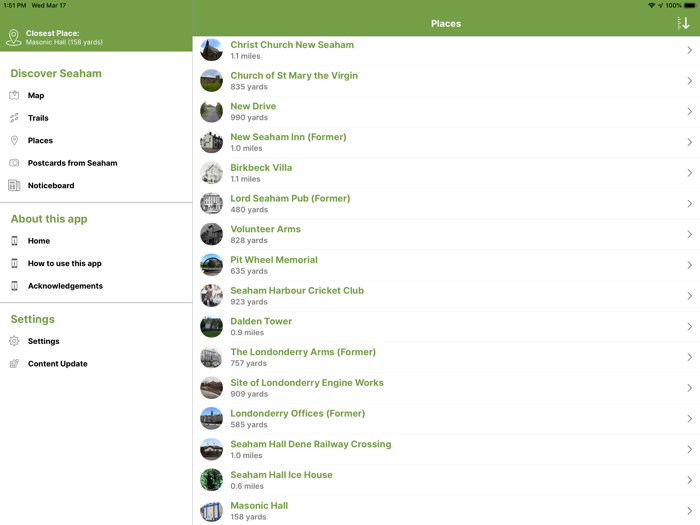The height and width of the screenshot is (525, 700).
Task: Tap the Closest Place location pin icon
Action: click(x=14, y=38)
